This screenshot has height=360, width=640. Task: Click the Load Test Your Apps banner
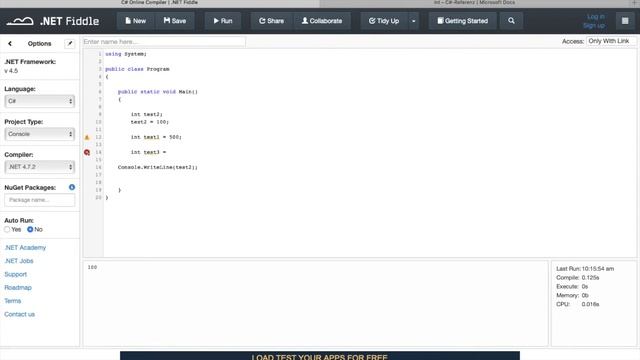(x=320, y=356)
